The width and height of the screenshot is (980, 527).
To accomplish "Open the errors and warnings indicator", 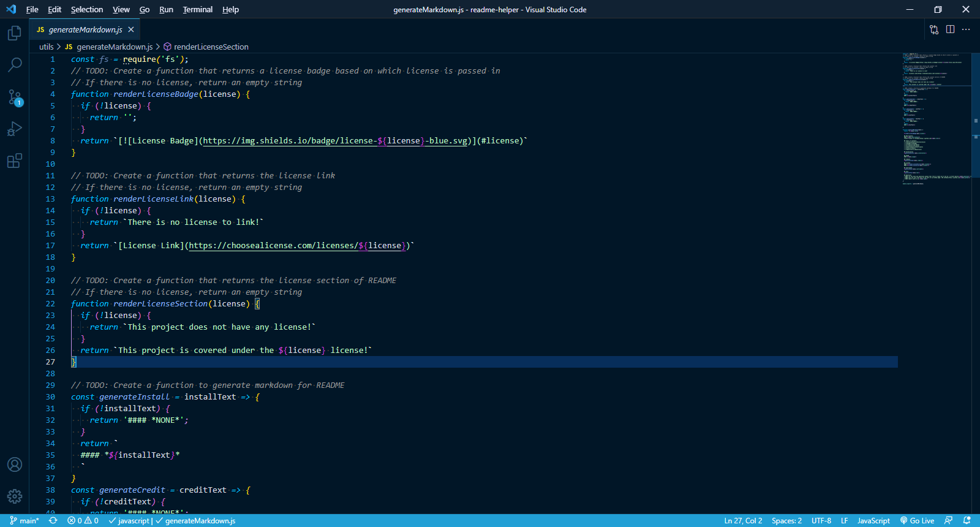I will click(83, 521).
